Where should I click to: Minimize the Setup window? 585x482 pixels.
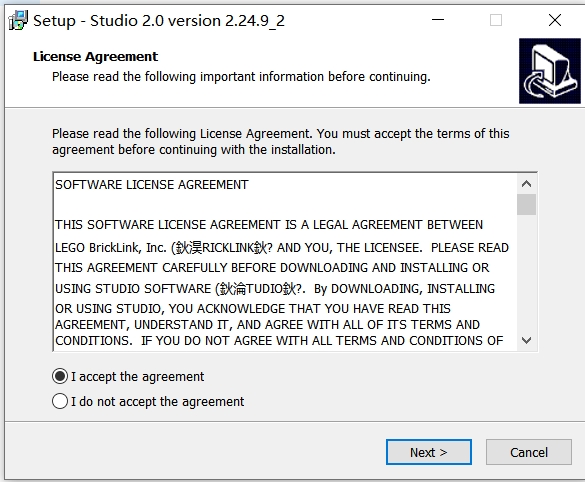point(438,20)
